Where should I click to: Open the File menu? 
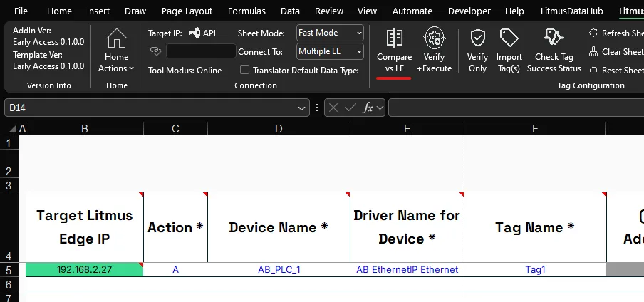click(x=21, y=11)
